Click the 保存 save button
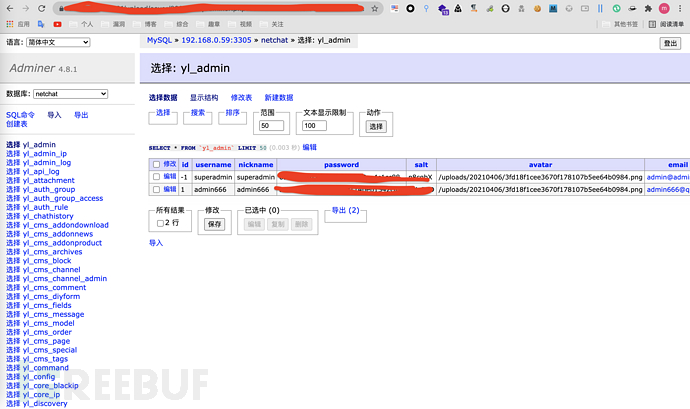Image resolution: width=690 pixels, height=409 pixels. [214, 224]
